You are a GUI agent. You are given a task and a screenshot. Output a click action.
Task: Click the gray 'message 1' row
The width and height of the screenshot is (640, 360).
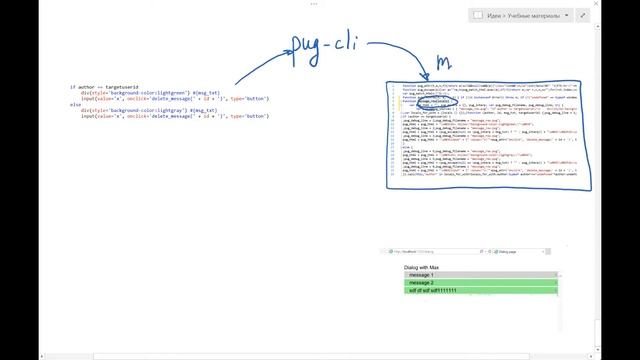(x=481, y=275)
